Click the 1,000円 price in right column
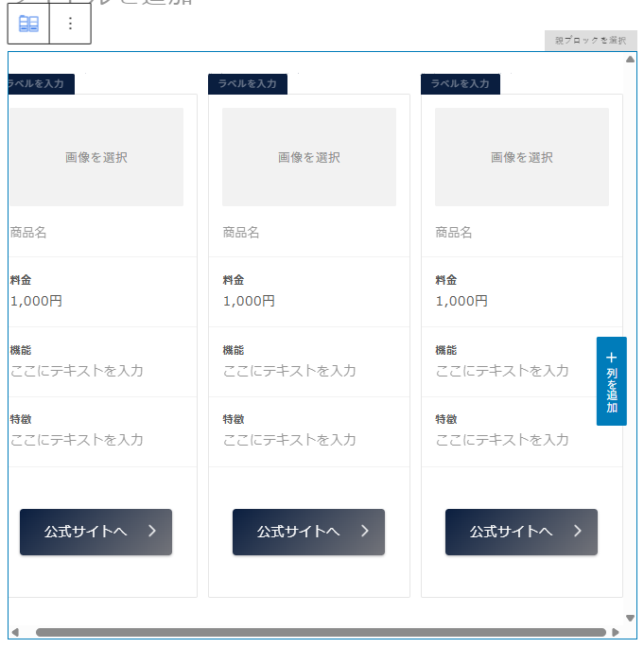Image resolution: width=644 pixels, height=648 pixels. pyautogui.click(x=461, y=301)
